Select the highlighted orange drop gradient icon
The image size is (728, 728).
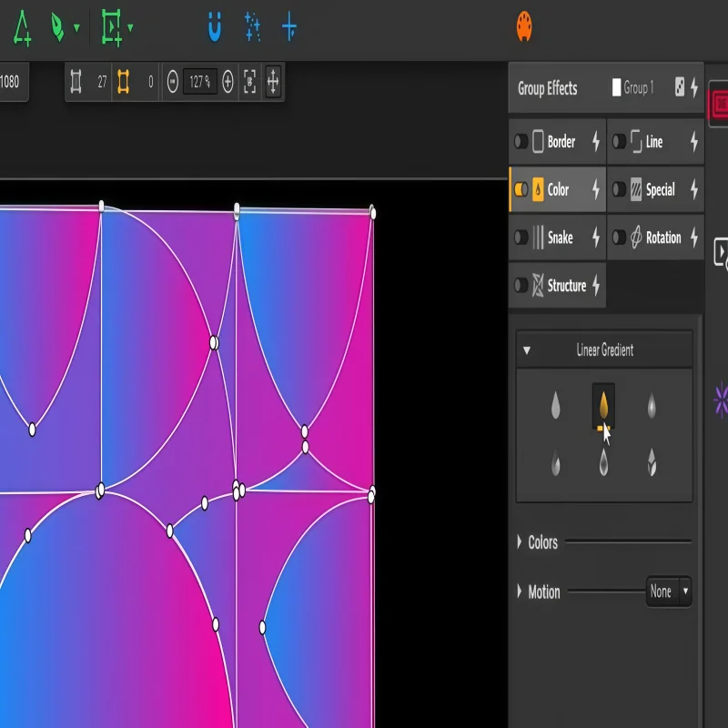(603, 406)
